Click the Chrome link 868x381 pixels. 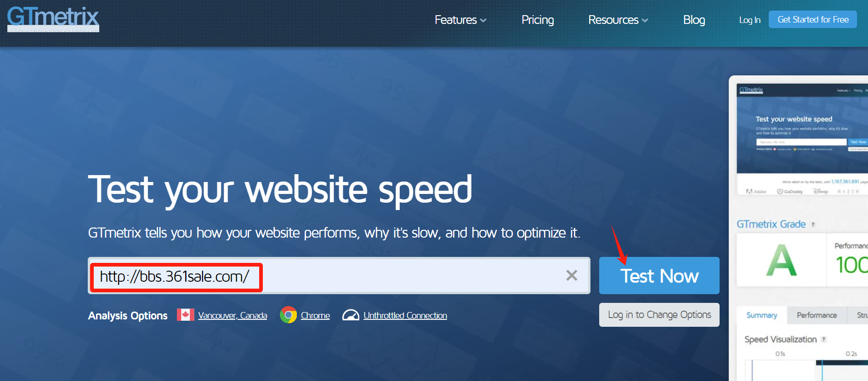pos(315,315)
